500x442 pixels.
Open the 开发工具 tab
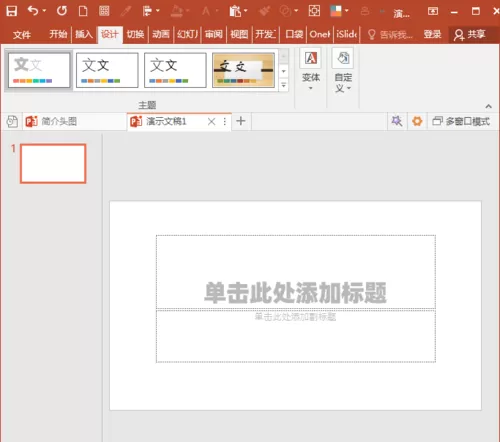265,34
